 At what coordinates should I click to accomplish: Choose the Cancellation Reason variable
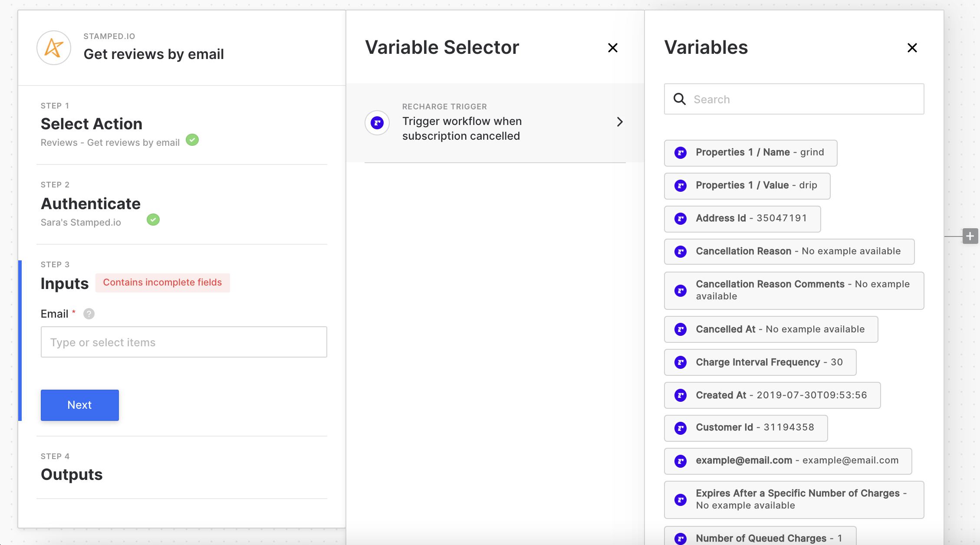pos(789,252)
